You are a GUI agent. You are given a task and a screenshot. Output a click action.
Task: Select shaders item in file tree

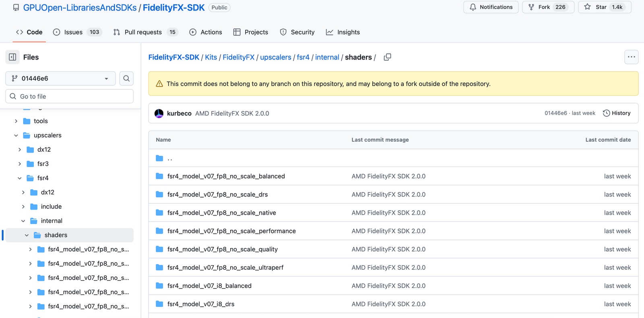tap(69, 235)
